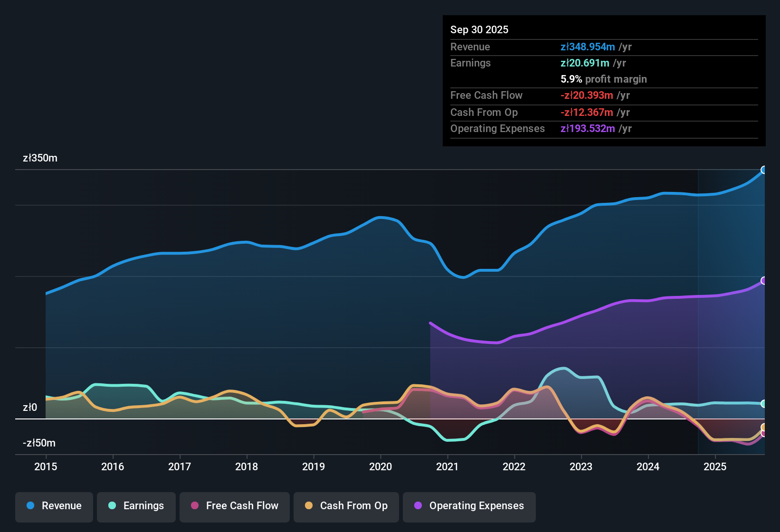The width and height of the screenshot is (780, 532).
Task: Select the Cash From Op legend chip
Action: click(346, 506)
